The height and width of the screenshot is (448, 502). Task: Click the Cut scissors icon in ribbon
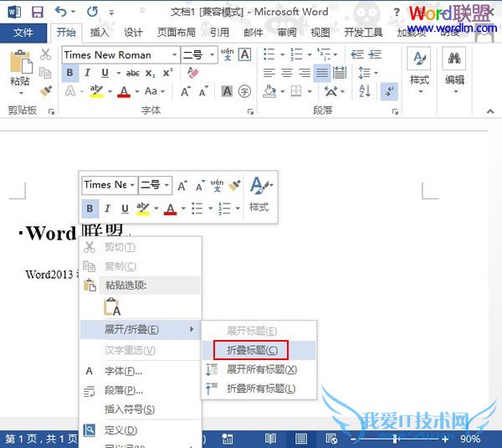coord(45,54)
